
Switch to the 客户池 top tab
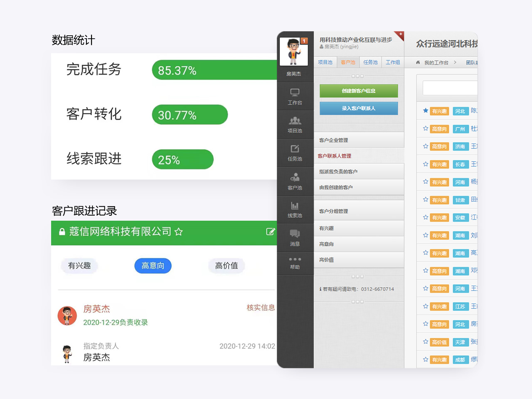coord(348,62)
